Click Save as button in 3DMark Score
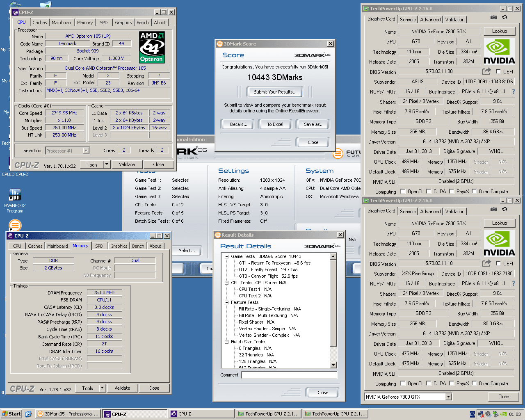The height and width of the screenshot is (420, 525). click(x=313, y=124)
